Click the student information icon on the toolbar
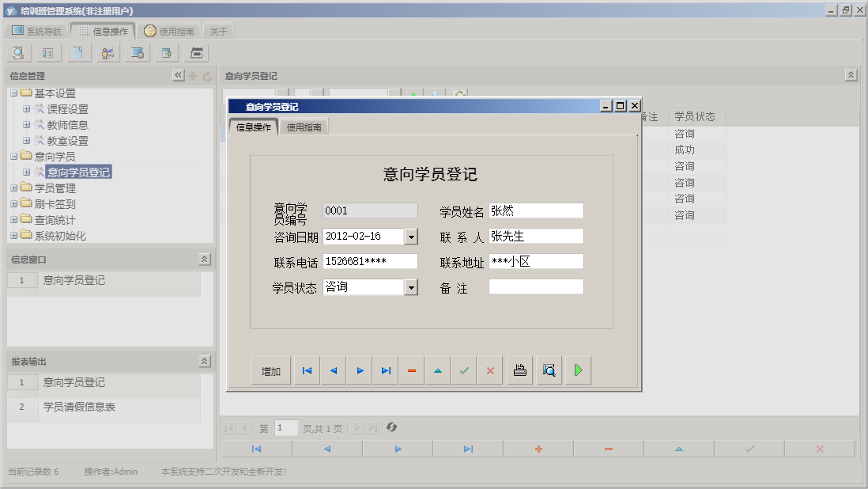The width and height of the screenshot is (868, 489). 108,52
